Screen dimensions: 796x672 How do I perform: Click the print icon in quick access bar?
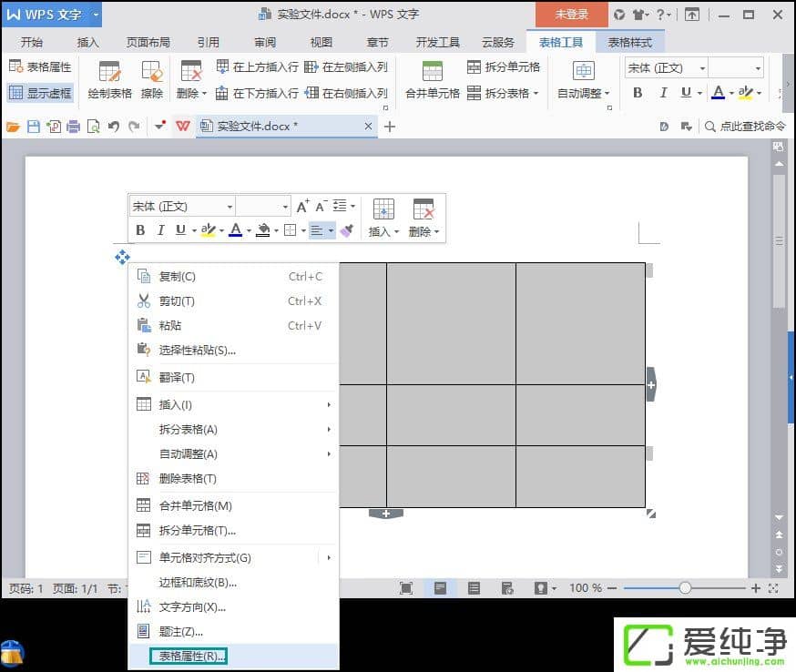[x=73, y=127]
